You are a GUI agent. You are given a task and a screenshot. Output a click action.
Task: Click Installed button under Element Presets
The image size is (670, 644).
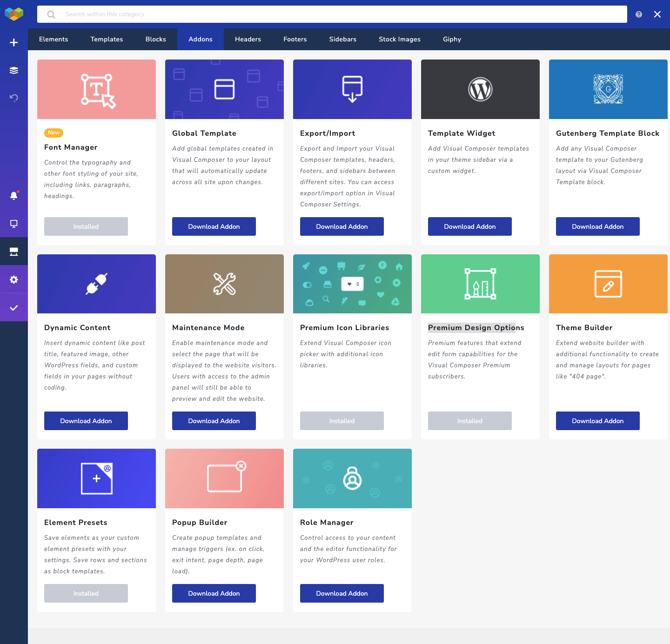[86, 593]
